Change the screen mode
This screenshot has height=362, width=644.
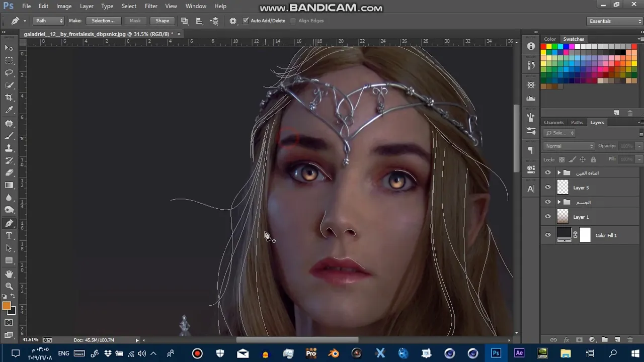tap(9, 335)
